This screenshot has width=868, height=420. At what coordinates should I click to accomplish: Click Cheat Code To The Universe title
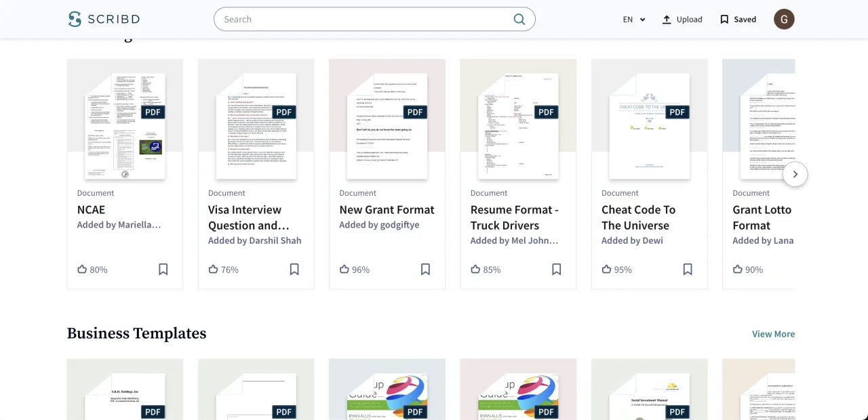point(639,217)
